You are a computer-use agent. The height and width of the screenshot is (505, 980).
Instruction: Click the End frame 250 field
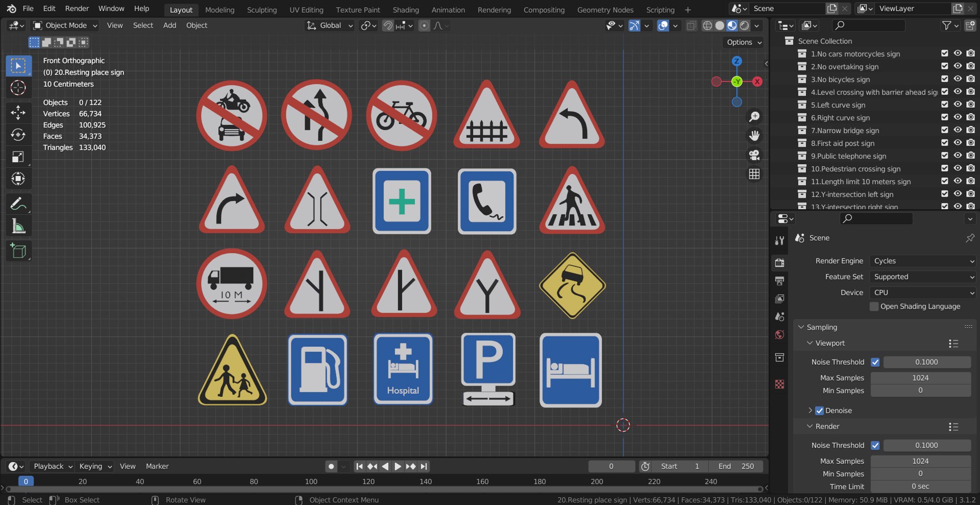[x=736, y=466]
